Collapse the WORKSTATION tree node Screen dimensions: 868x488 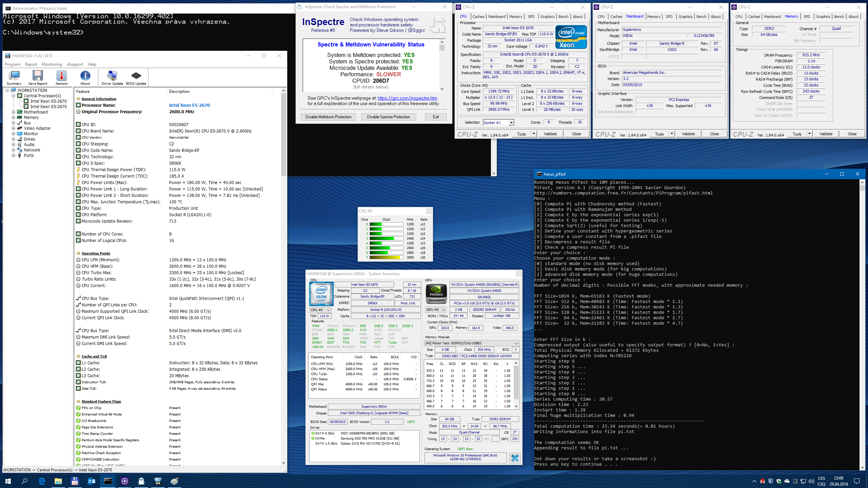7,90
